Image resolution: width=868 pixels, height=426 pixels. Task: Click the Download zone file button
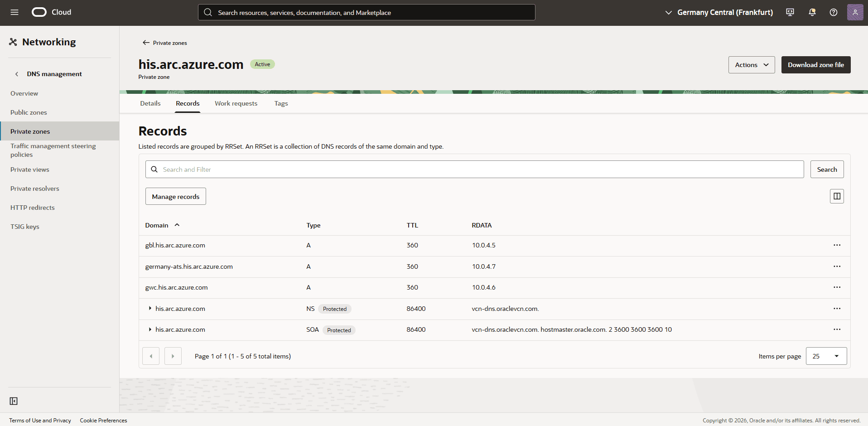(816, 65)
